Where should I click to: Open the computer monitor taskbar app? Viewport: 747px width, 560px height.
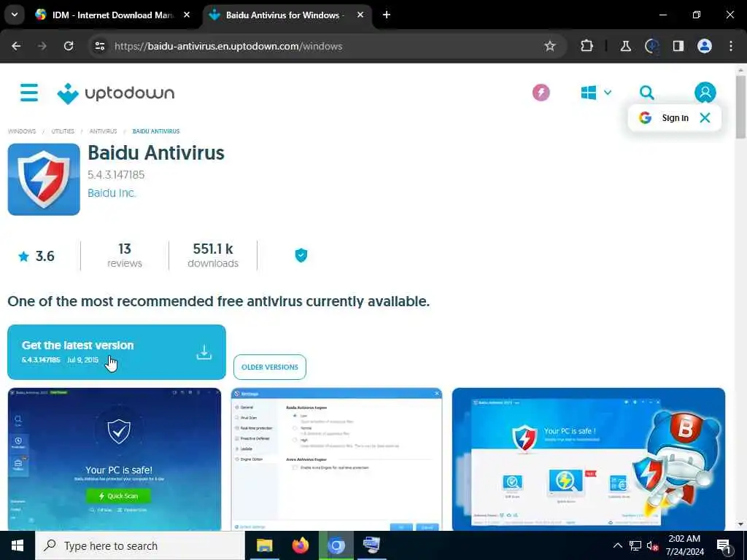pos(371,545)
